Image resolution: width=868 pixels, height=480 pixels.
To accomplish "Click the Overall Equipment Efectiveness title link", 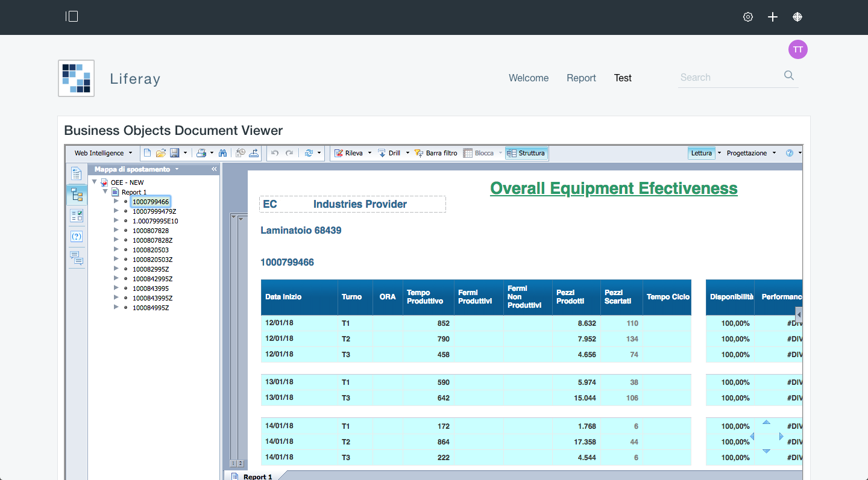I will [614, 189].
